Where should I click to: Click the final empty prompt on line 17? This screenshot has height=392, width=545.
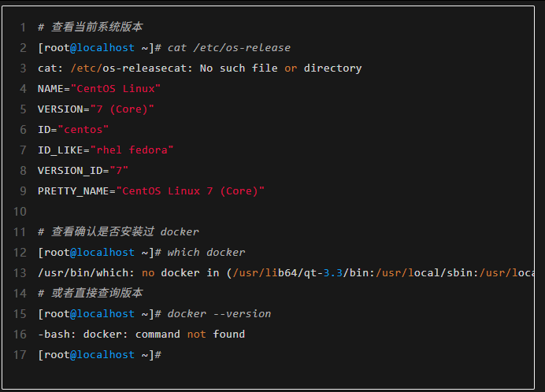point(99,355)
